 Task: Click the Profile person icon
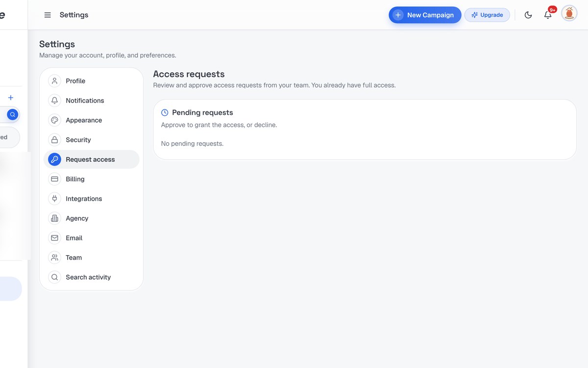click(54, 81)
